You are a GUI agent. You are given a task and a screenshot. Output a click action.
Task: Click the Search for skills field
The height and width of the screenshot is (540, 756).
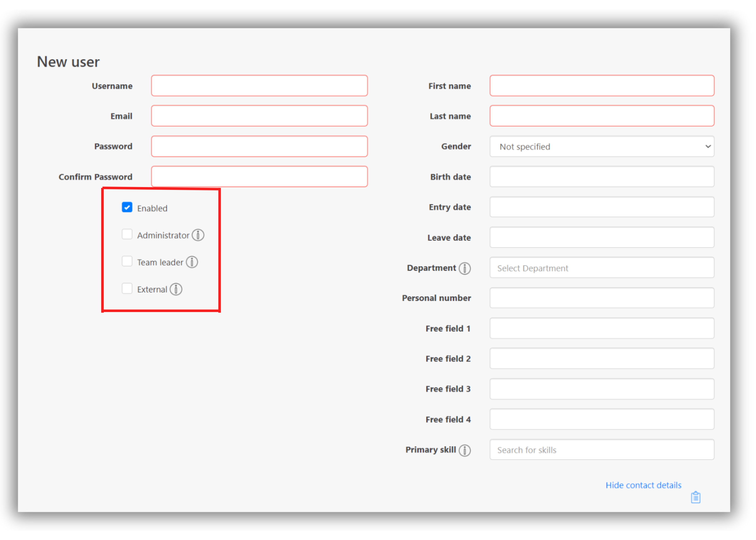coord(602,450)
